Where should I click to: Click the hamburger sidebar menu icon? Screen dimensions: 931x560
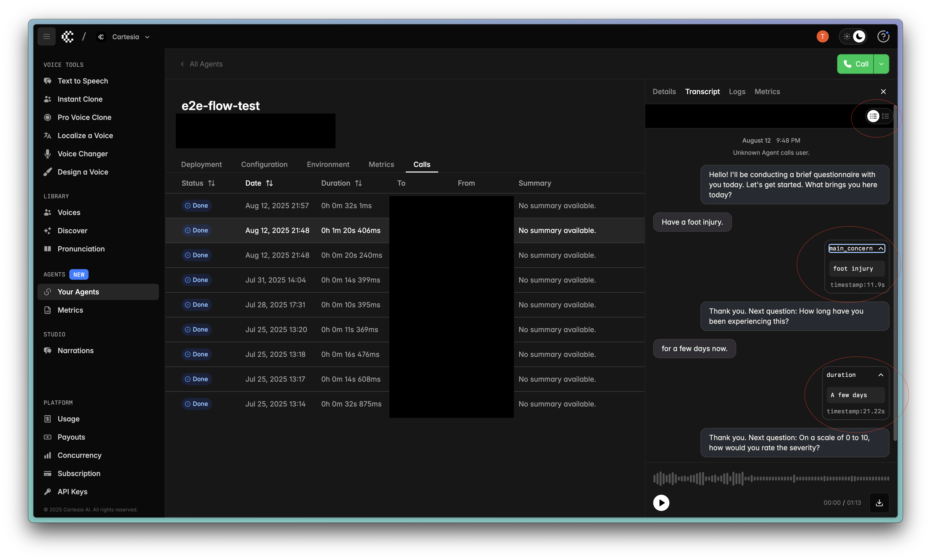point(46,37)
